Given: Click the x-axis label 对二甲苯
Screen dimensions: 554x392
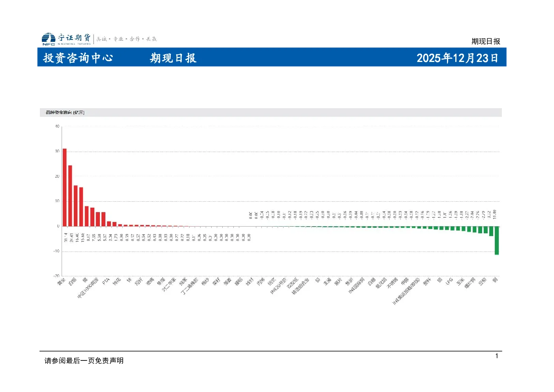Looking at the screenshot, I should pos(169,285).
